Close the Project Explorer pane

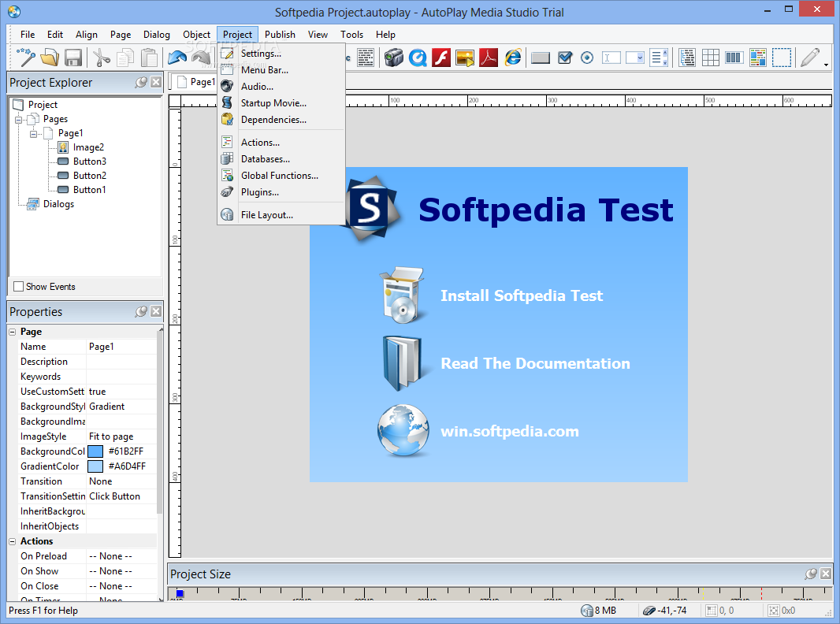[156, 82]
